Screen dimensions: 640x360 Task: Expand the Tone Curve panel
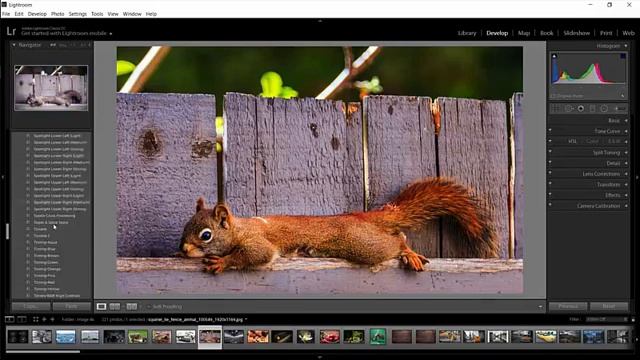coord(626,131)
